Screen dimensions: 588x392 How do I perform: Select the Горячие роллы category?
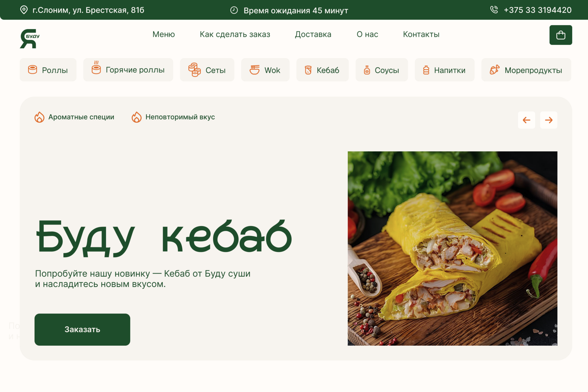(128, 70)
